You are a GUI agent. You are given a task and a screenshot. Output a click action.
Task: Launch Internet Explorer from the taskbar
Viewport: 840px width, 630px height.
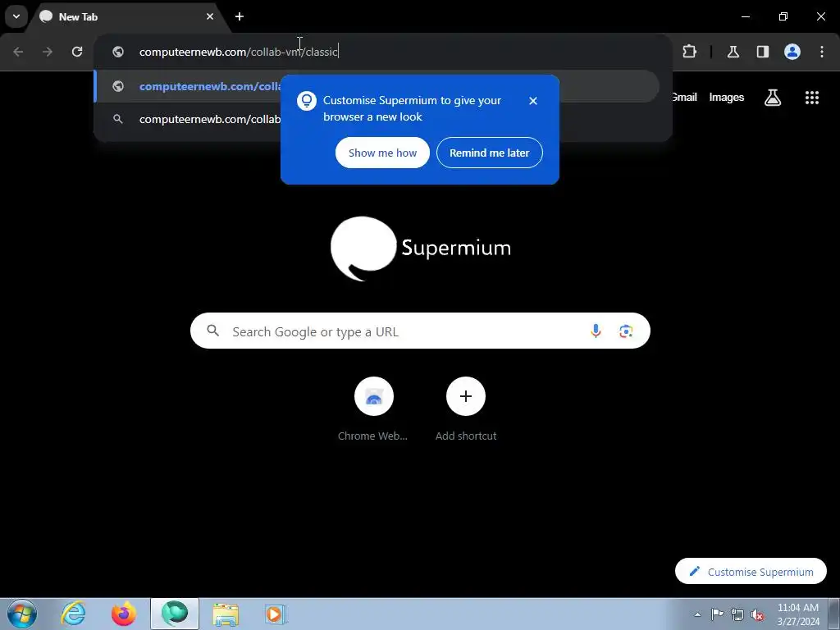coord(73,614)
